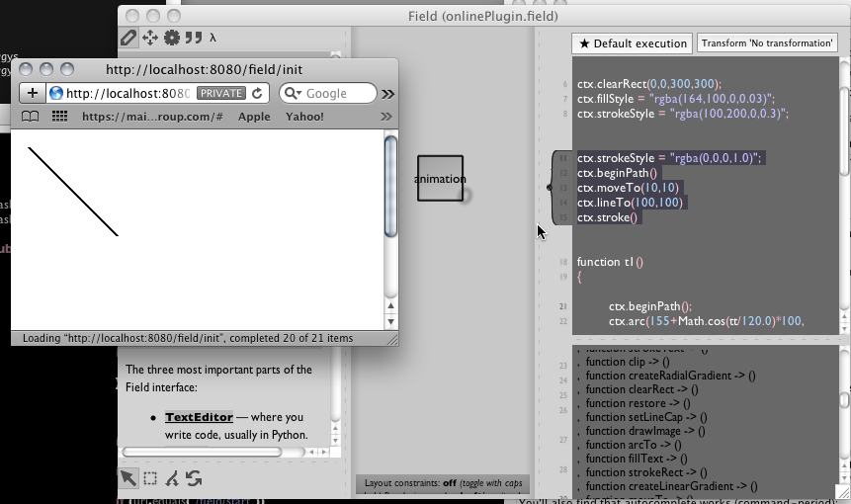Viewport: 851px width, 504px height.
Task: Open the Apple bookmark
Action: (x=254, y=117)
